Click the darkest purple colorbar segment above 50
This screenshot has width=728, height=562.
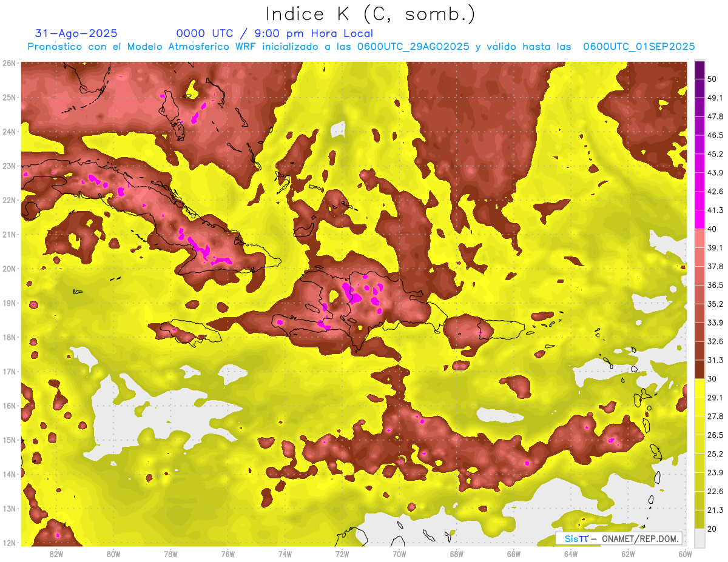(699, 70)
